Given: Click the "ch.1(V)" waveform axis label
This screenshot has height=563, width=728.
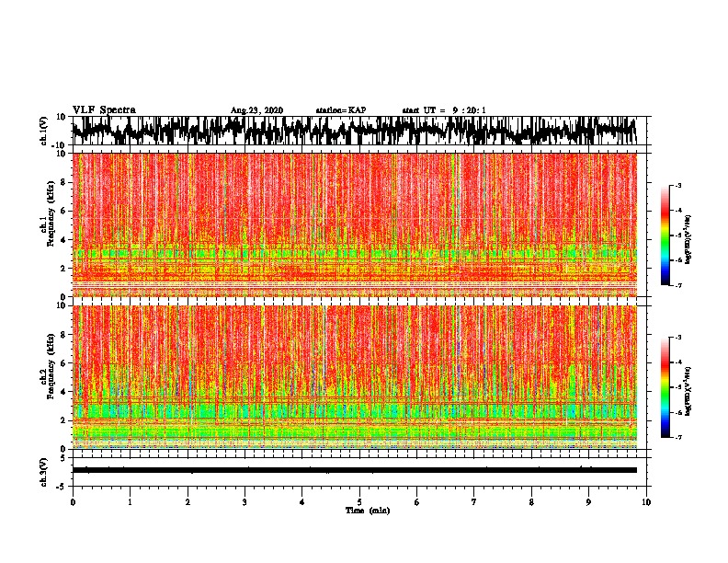Looking at the screenshot, I should tap(44, 131).
